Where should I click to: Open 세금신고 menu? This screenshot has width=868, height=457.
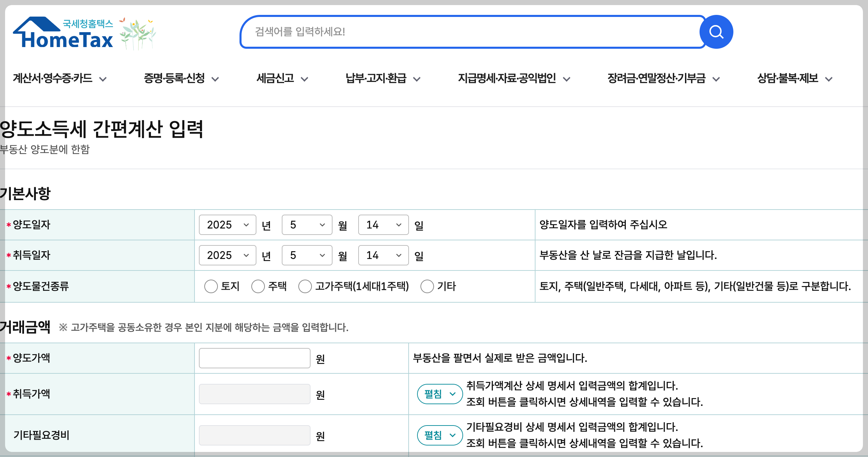click(x=282, y=79)
